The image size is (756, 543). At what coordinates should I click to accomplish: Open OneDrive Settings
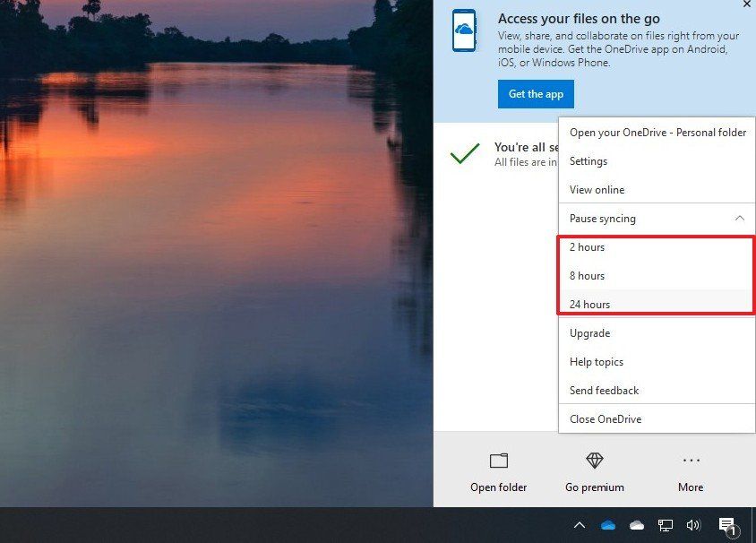click(x=589, y=160)
